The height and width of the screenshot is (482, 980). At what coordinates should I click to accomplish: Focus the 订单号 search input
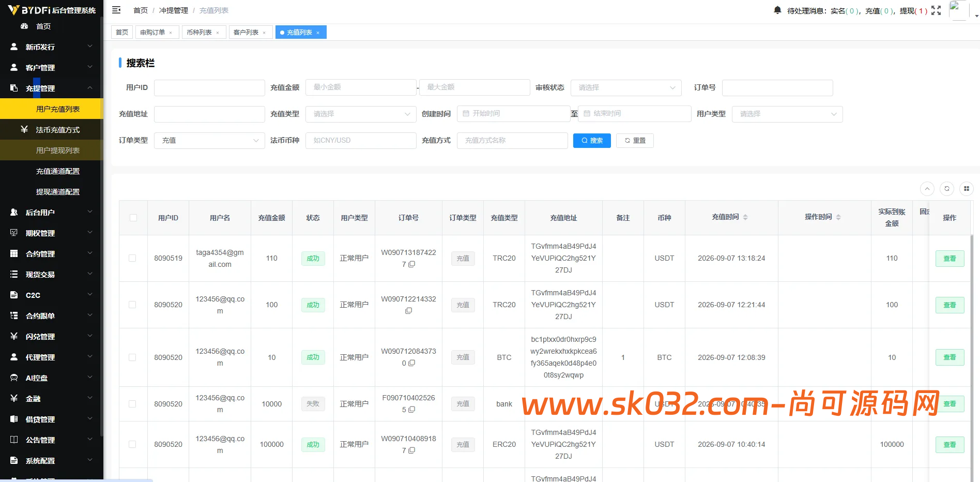[x=777, y=88]
